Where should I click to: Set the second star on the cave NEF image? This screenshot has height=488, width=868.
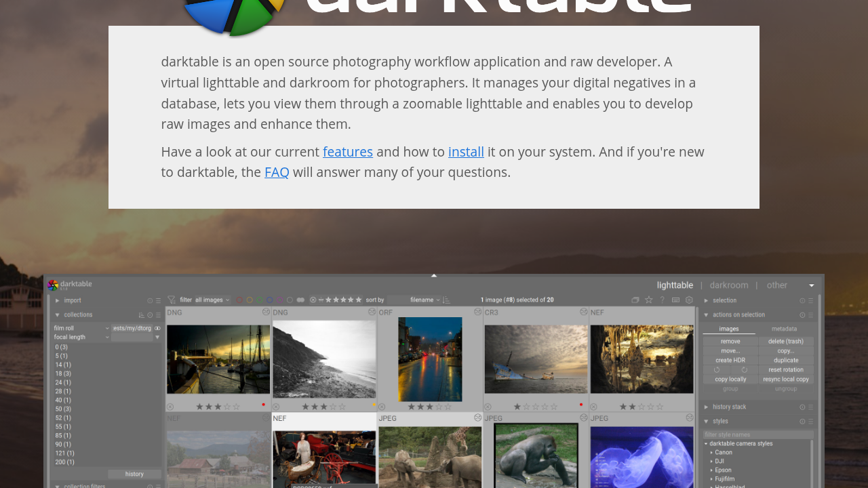coord(632,407)
